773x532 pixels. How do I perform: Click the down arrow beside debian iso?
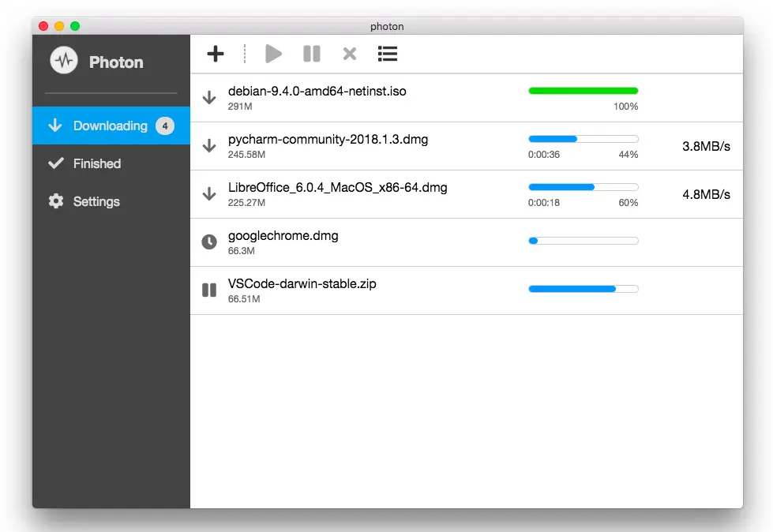click(209, 98)
